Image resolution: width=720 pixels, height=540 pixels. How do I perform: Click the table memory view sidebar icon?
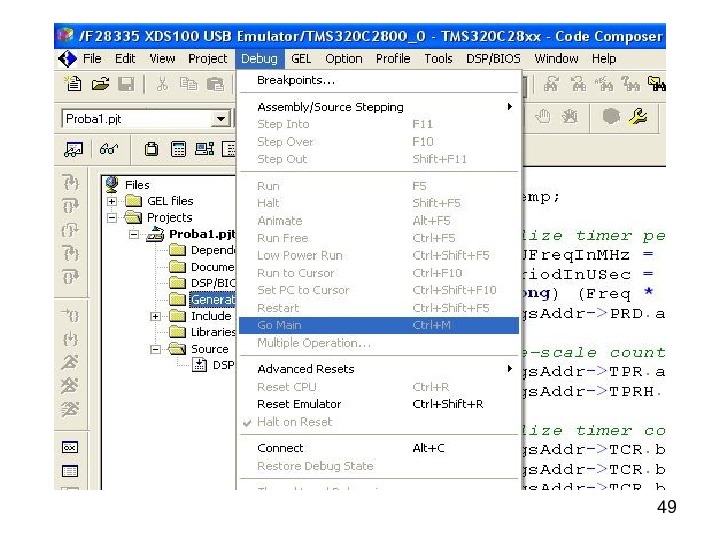[x=70, y=471]
